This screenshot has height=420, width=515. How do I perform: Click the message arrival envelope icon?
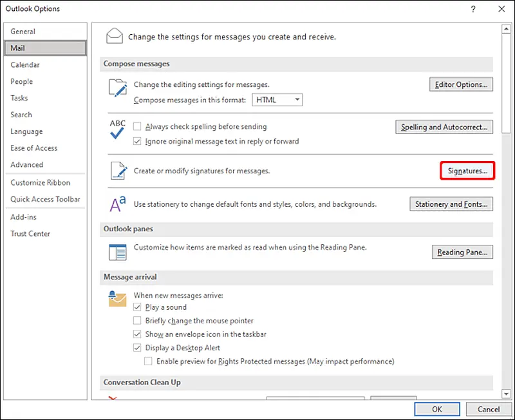117,299
